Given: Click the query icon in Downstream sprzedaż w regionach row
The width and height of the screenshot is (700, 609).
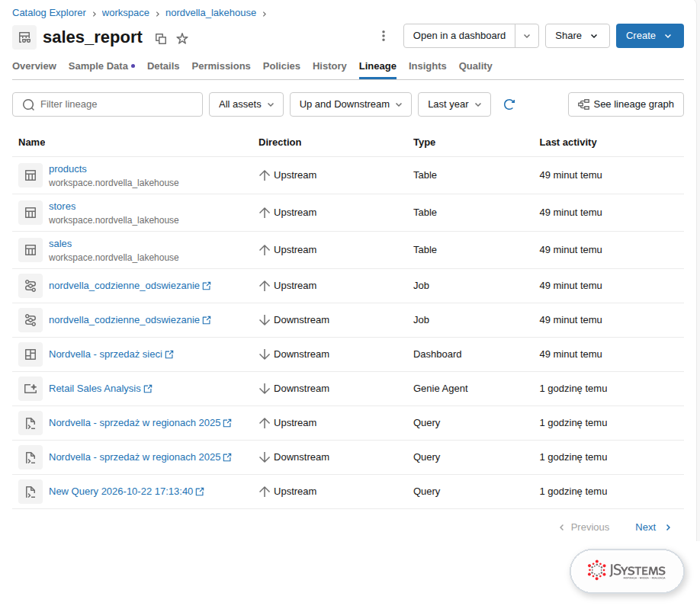Looking at the screenshot, I should click(31, 457).
